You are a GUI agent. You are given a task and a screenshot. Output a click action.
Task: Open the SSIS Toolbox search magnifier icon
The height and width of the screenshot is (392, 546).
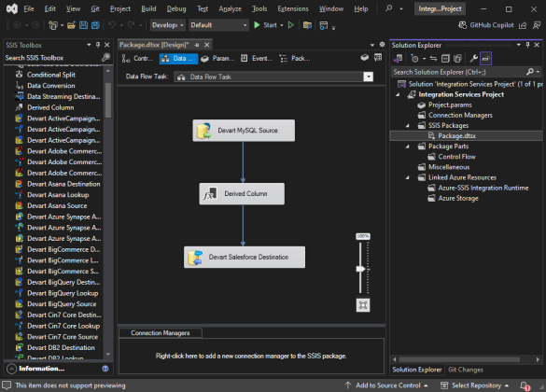(x=105, y=58)
